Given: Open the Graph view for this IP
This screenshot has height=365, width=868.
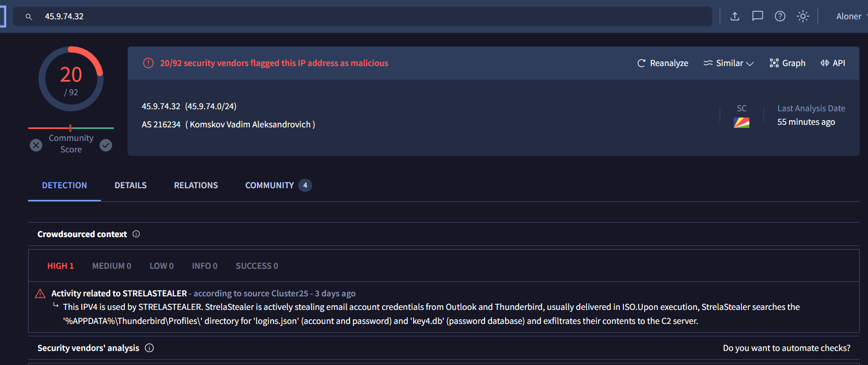Looking at the screenshot, I should tap(787, 63).
